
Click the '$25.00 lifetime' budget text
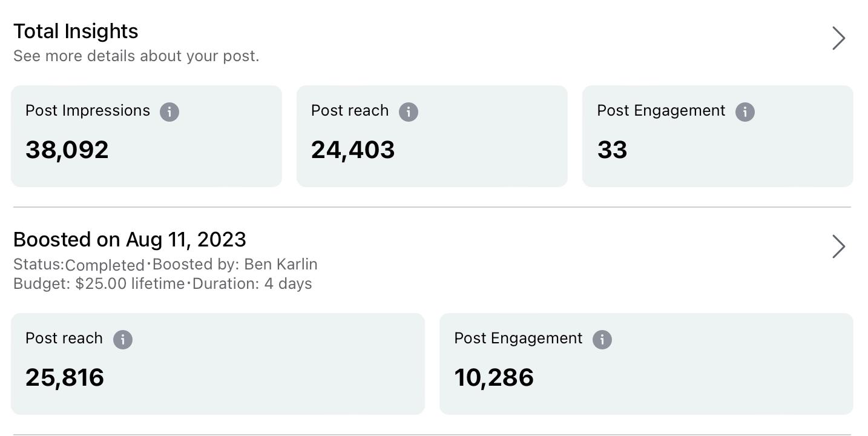coord(130,284)
